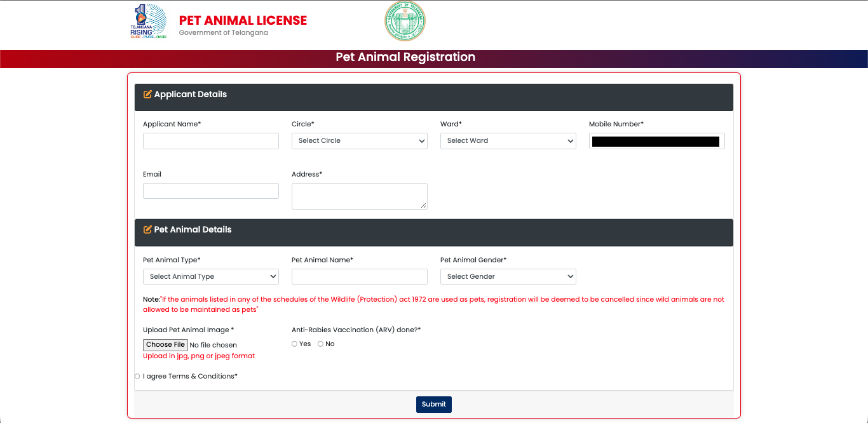Screen dimensions: 868x423
Task: Click the Submit button
Action: (x=434, y=405)
